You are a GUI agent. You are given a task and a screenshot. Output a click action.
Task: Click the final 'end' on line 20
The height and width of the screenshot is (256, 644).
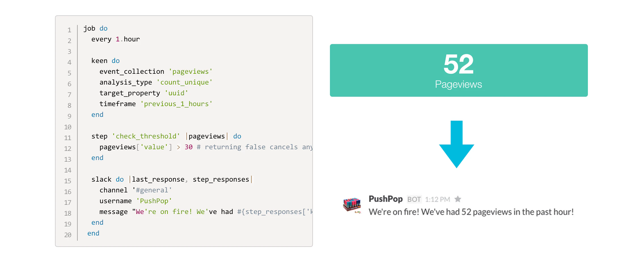point(93,233)
